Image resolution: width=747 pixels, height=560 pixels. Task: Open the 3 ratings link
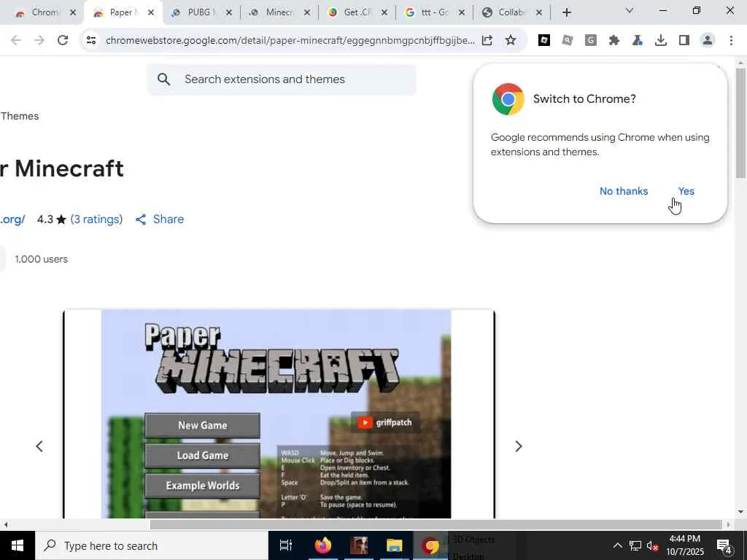pos(96,219)
